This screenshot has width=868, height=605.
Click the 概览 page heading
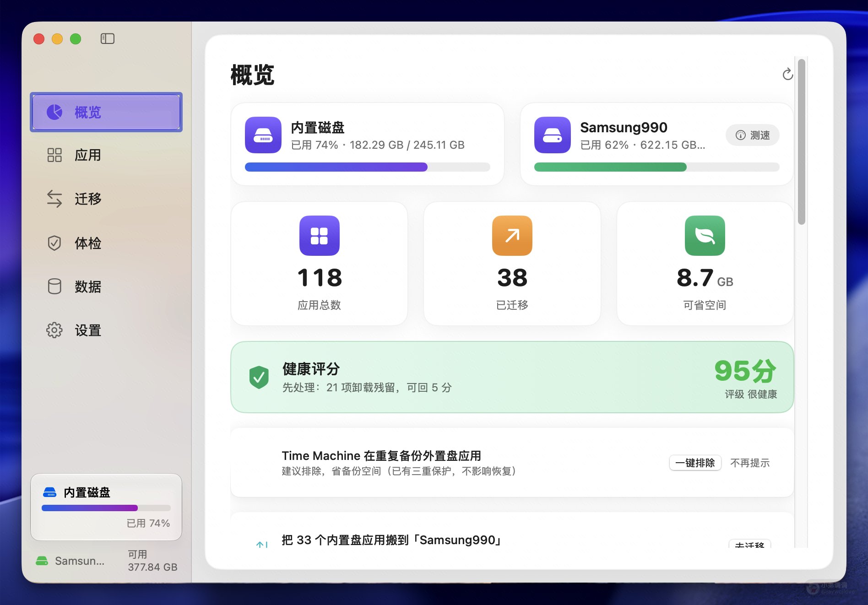tap(252, 75)
